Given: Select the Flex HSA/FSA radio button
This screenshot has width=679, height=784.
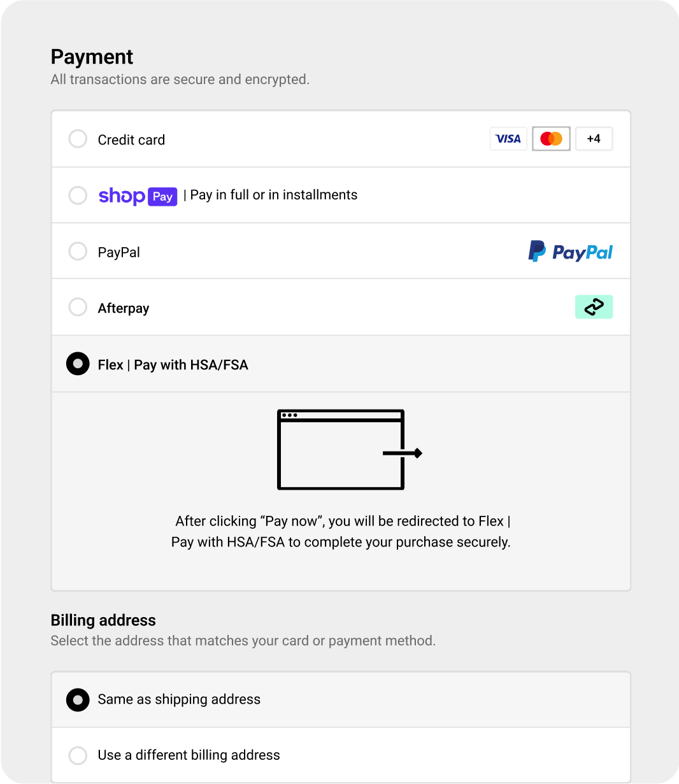Looking at the screenshot, I should pyautogui.click(x=78, y=364).
